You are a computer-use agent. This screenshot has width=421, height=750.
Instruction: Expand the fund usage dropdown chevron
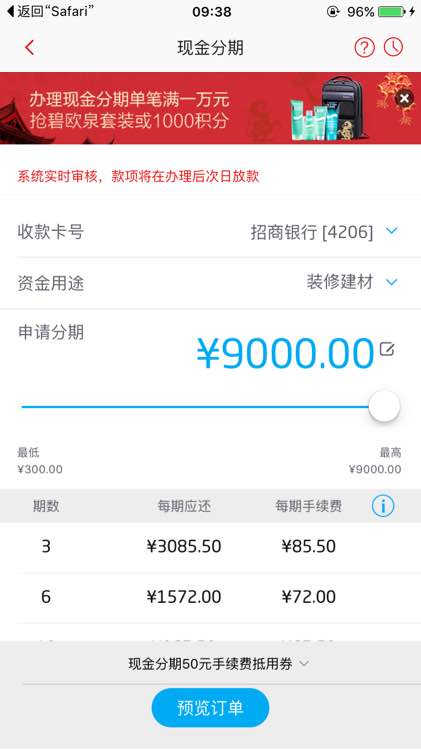click(x=392, y=282)
